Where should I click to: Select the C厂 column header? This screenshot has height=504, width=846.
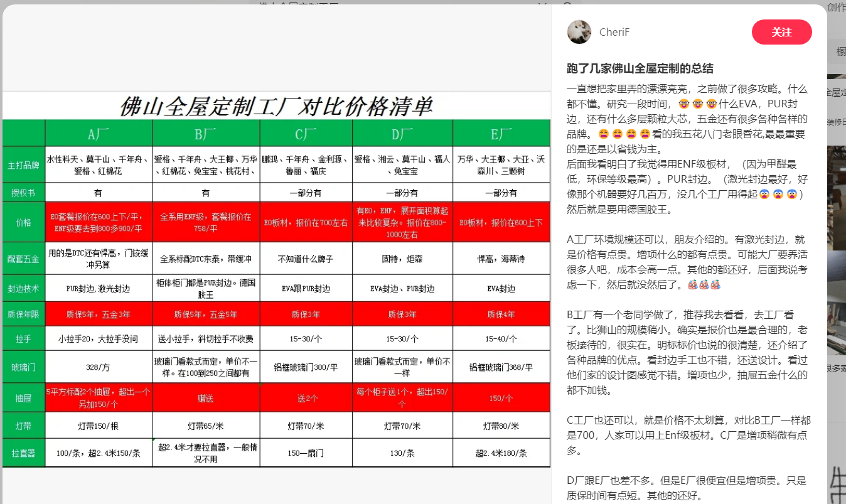tap(306, 133)
